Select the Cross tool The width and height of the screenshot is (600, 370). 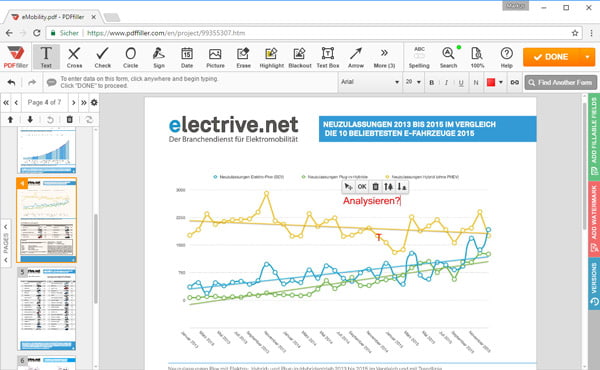coord(74,57)
